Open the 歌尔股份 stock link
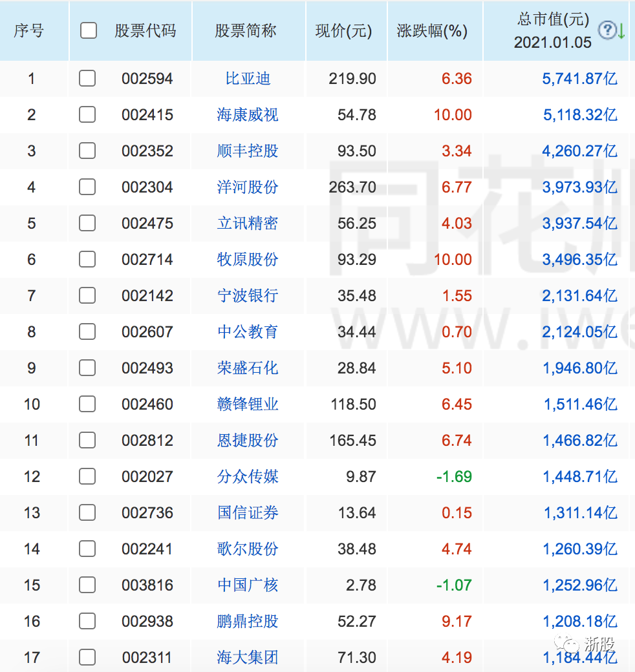The width and height of the screenshot is (635, 672). 248,549
